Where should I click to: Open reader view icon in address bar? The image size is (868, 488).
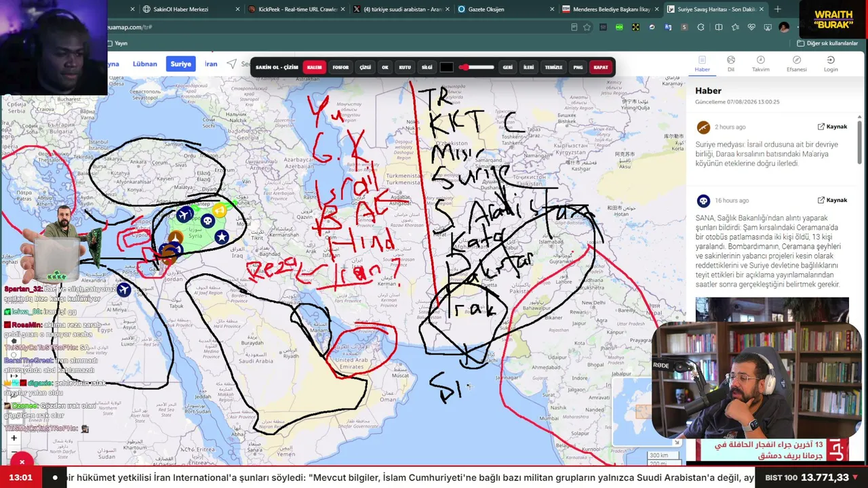[574, 27]
